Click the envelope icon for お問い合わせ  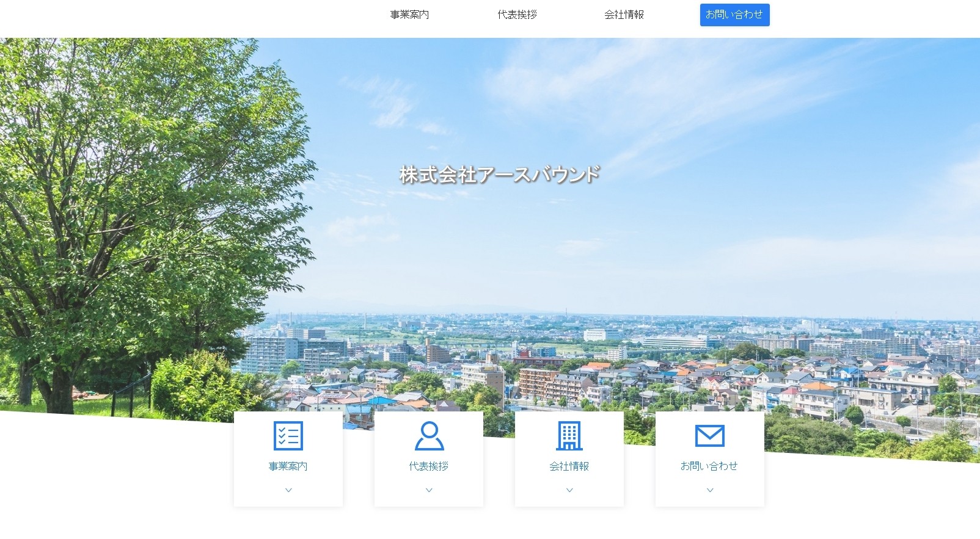tap(709, 436)
